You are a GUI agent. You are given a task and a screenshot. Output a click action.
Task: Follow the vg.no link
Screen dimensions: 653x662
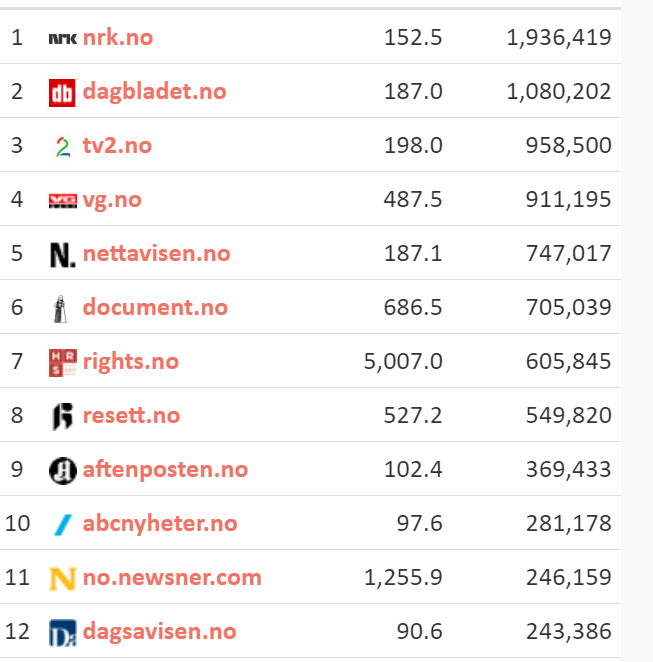click(x=112, y=200)
